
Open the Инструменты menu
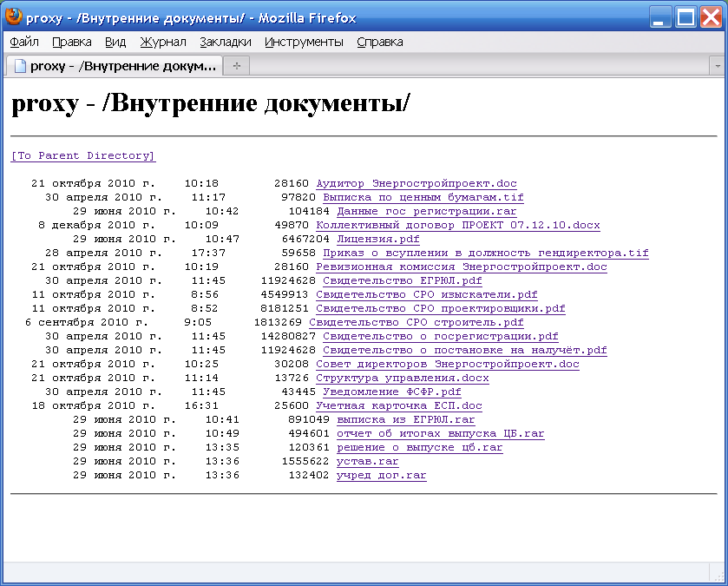pyautogui.click(x=304, y=43)
